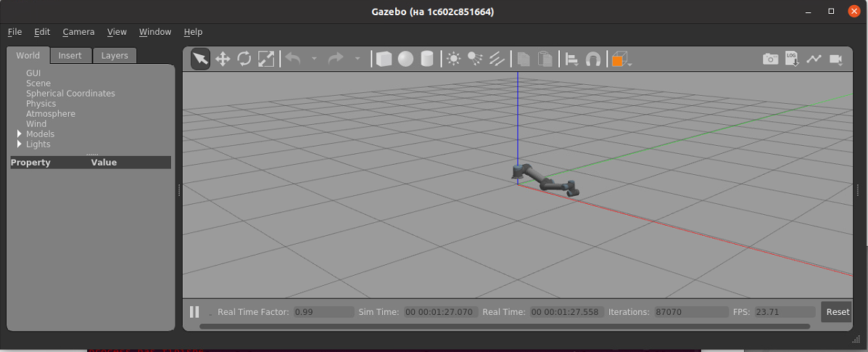868x352 pixels.
Task: Select Physics in the World tree
Action: coord(41,104)
